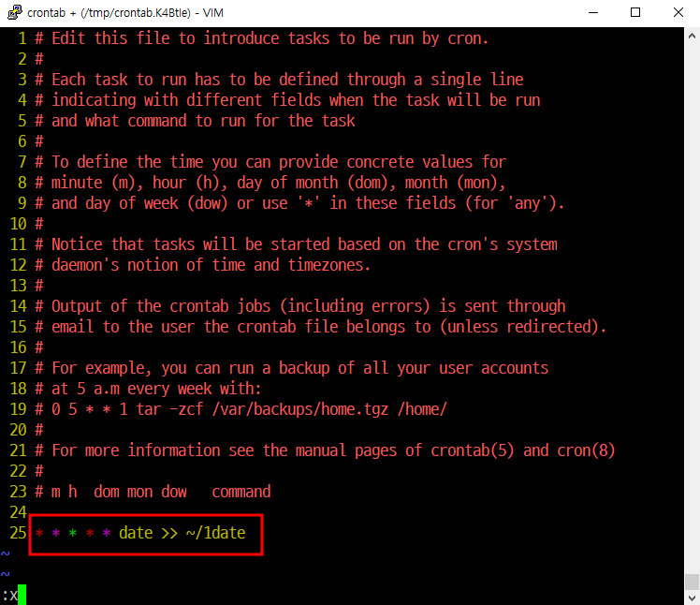Click the green asterisk on line 25
700x605 pixels.
[x=73, y=533]
